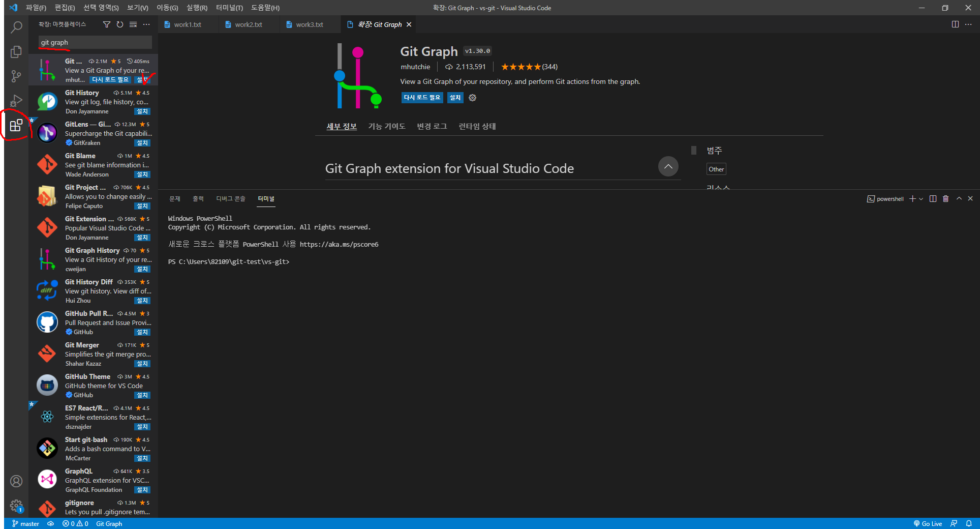Viewport: 980px width, 529px height.
Task: Click the synchronize changes cloud icon
Action: [x=50, y=524]
